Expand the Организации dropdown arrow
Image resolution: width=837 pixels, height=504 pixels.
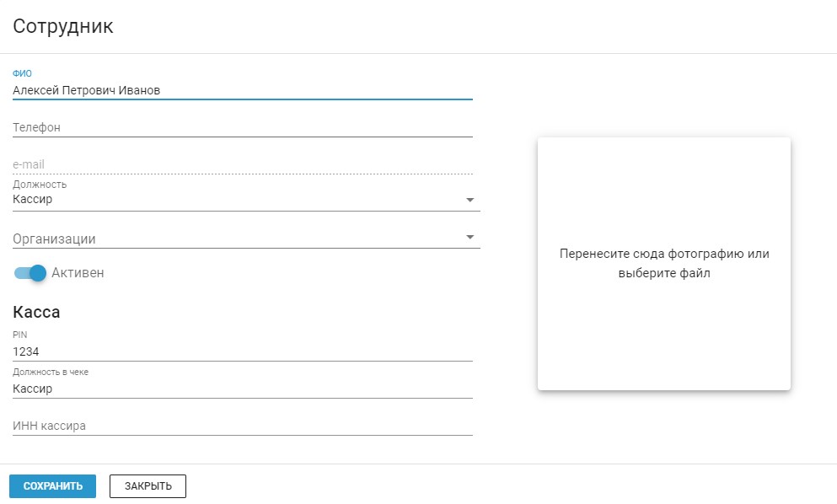tap(469, 237)
